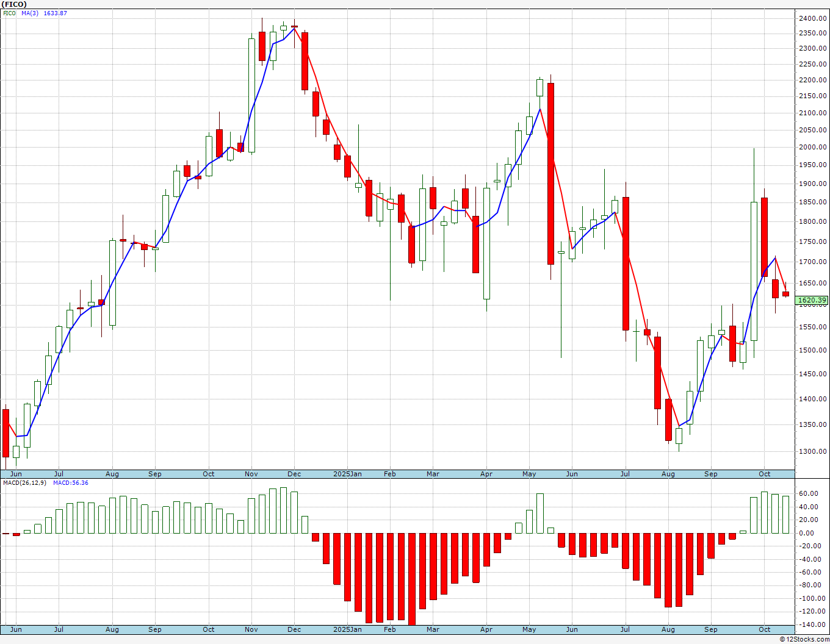
Task: Select the FICO legend label
Action: tap(9, 13)
